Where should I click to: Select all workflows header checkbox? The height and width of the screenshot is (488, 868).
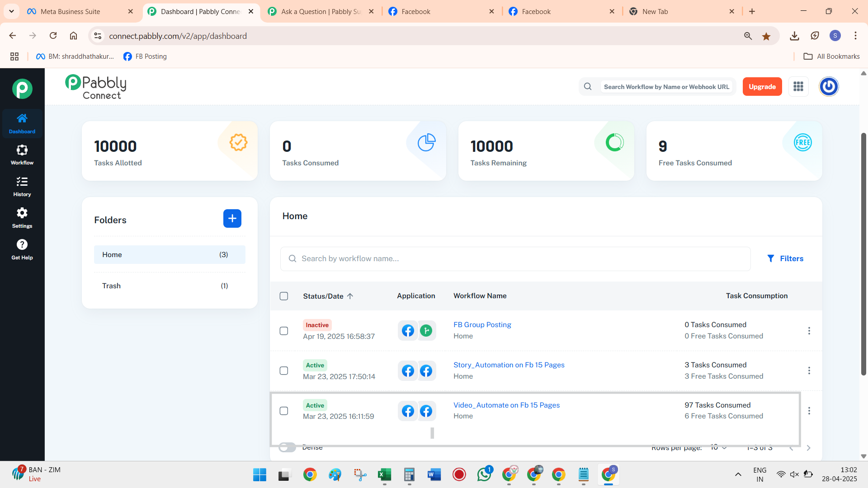coord(284,296)
